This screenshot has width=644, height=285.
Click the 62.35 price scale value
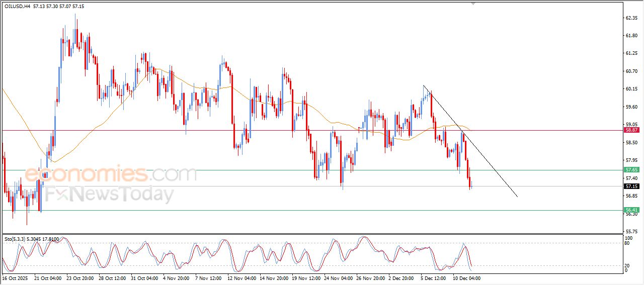[x=631, y=18]
